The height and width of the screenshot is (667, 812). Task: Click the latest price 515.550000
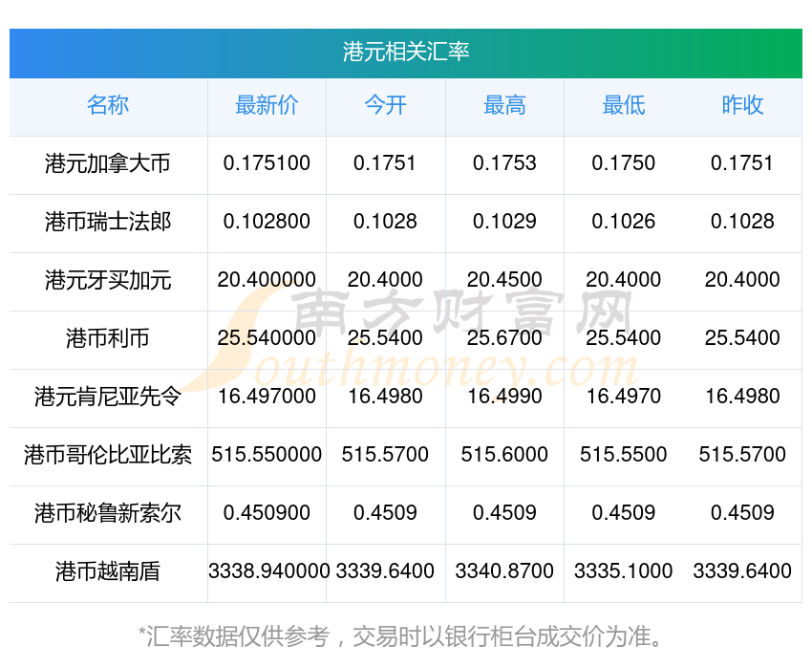point(267,455)
